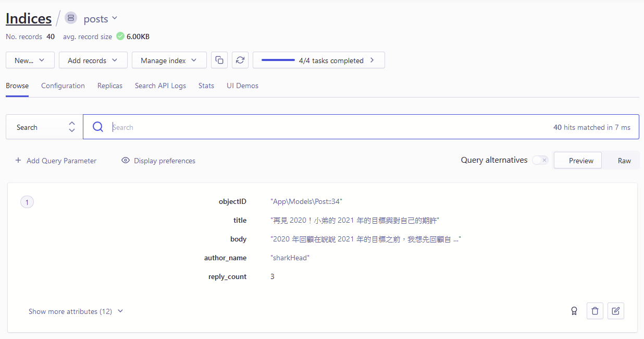
Task: Click the author_name attribute label
Action: point(225,258)
